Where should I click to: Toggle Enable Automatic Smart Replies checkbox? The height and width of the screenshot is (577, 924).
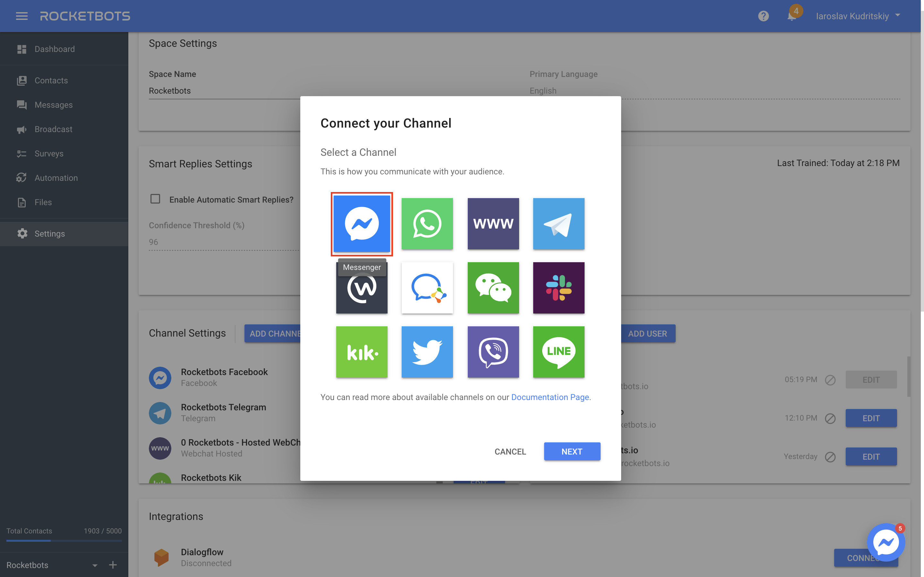(155, 198)
